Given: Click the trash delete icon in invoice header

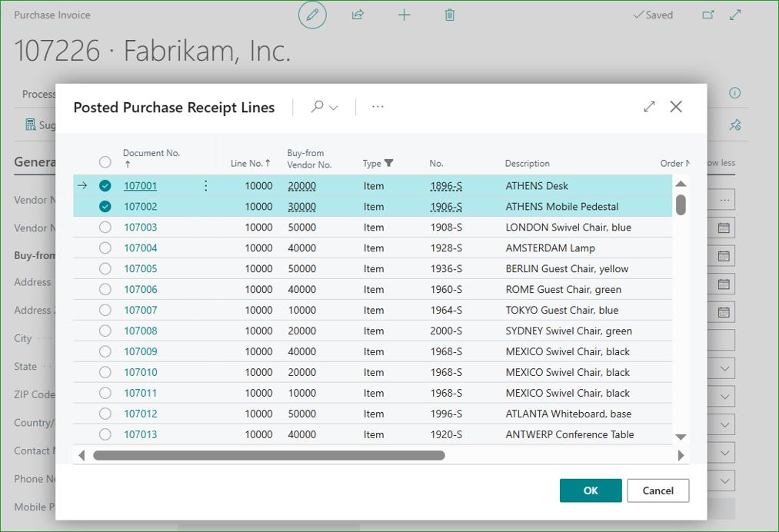Looking at the screenshot, I should click(450, 15).
